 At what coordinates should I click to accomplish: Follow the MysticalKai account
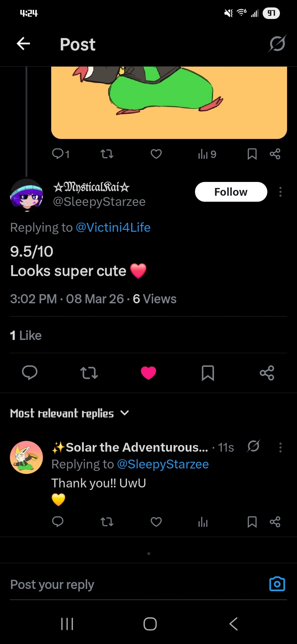tap(231, 192)
